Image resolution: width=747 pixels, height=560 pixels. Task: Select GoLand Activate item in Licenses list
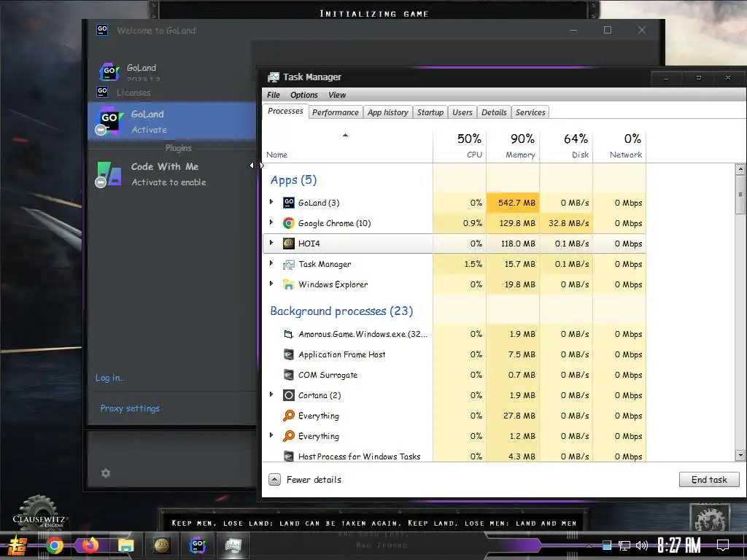click(172, 122)
